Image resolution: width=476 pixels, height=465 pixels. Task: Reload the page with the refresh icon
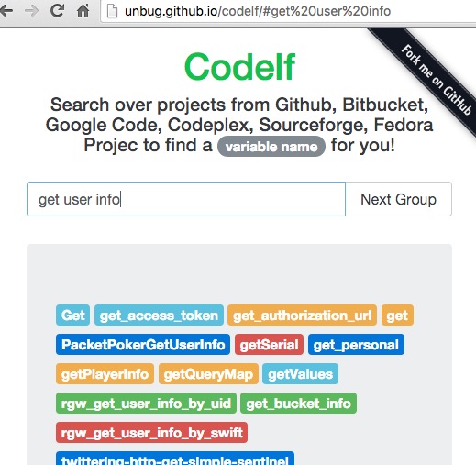[x=57, y=11]
